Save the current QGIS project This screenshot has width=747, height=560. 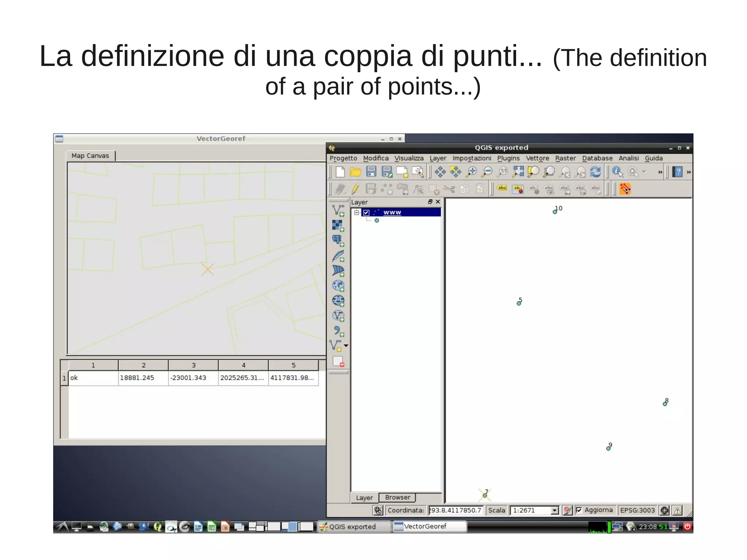(371, 171)
